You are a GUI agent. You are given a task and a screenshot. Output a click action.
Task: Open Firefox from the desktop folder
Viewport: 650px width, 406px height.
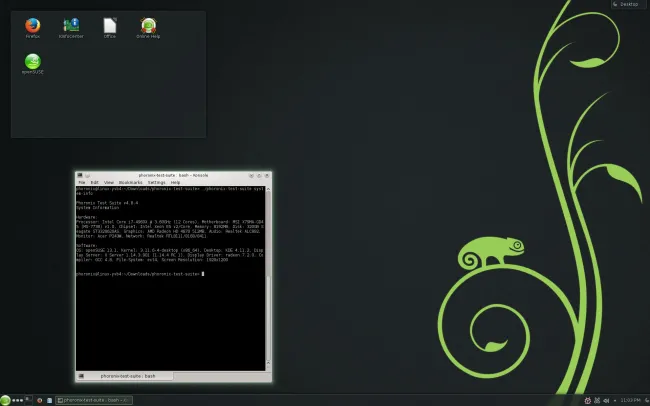tap(32, 28)
